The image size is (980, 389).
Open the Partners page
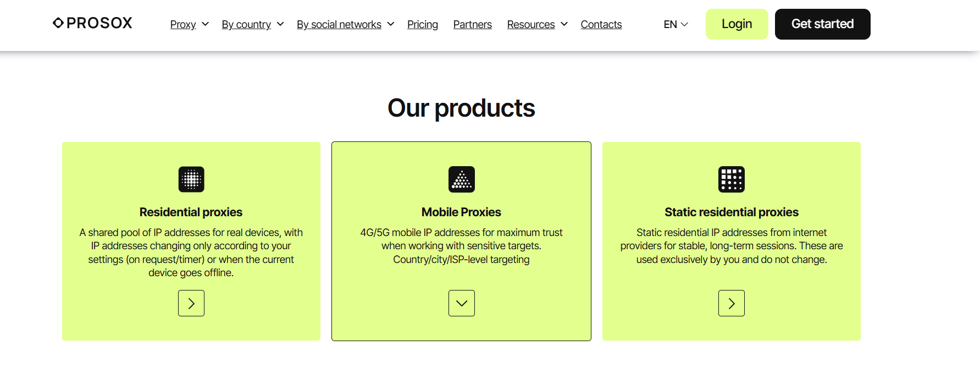pyautogui.click(x=473, y=25)
